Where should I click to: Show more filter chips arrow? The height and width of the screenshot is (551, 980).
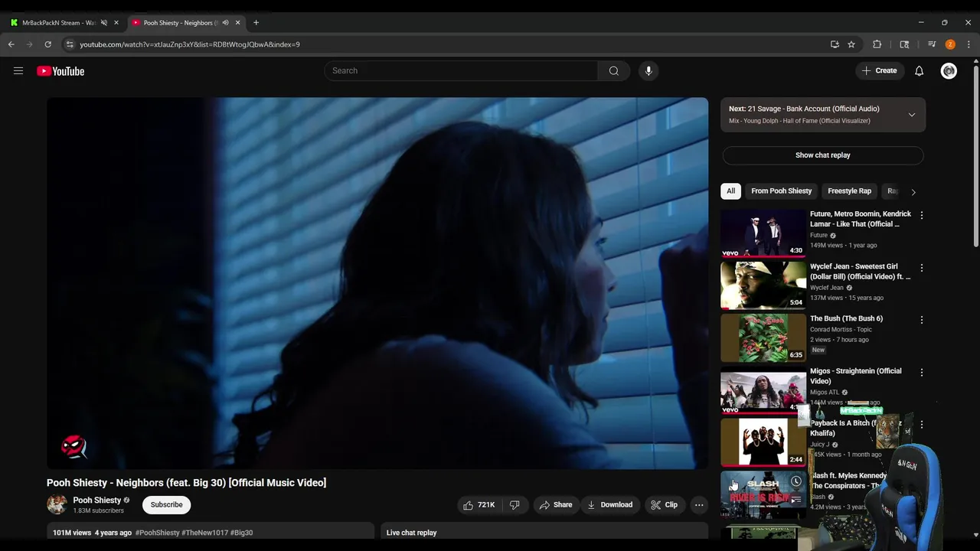tap(913, 191)
